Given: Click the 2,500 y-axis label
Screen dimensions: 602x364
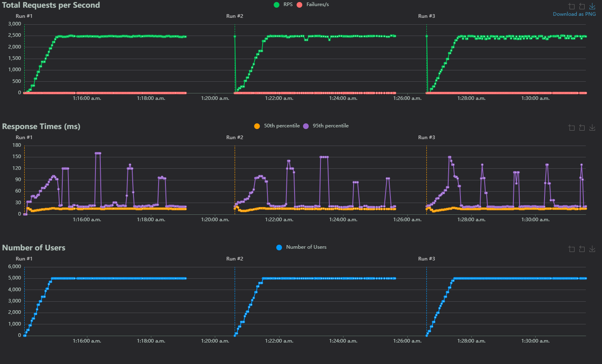Looking at the screenshot, I should (15, 36).
